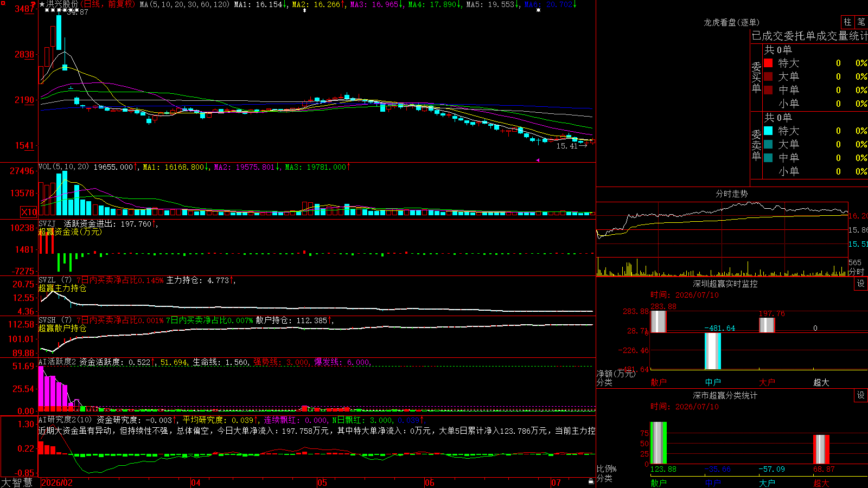Screen dimensions: 868x488
Task: Click the 分时走势 panel title
Action: [x=731, y=194]
